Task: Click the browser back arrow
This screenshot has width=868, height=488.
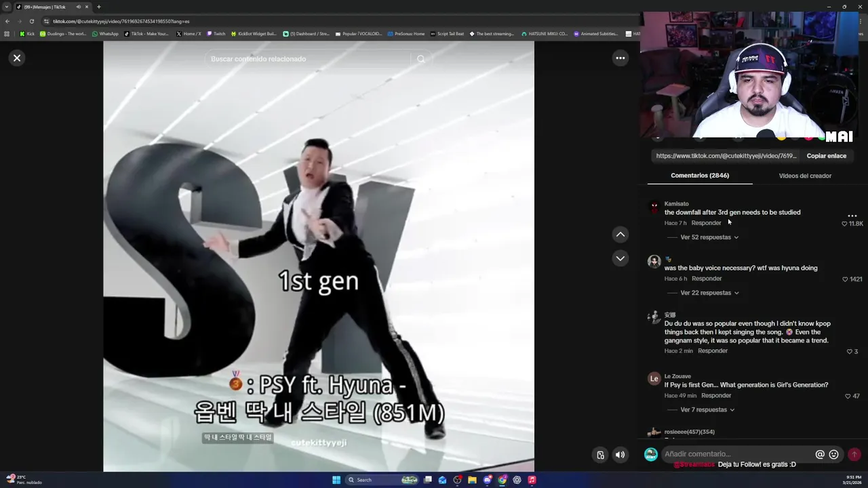Action: click(7, 21)
